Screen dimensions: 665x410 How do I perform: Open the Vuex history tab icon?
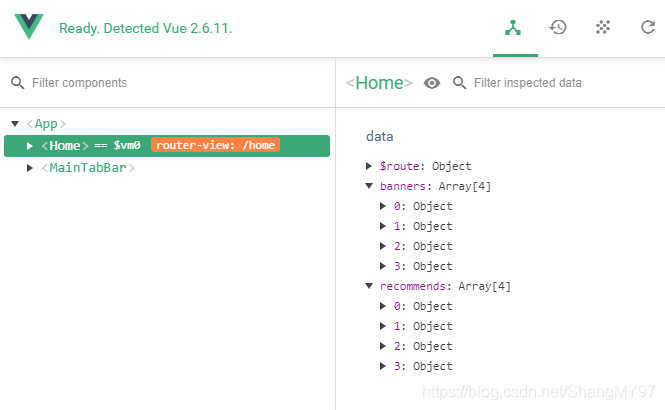558,28
